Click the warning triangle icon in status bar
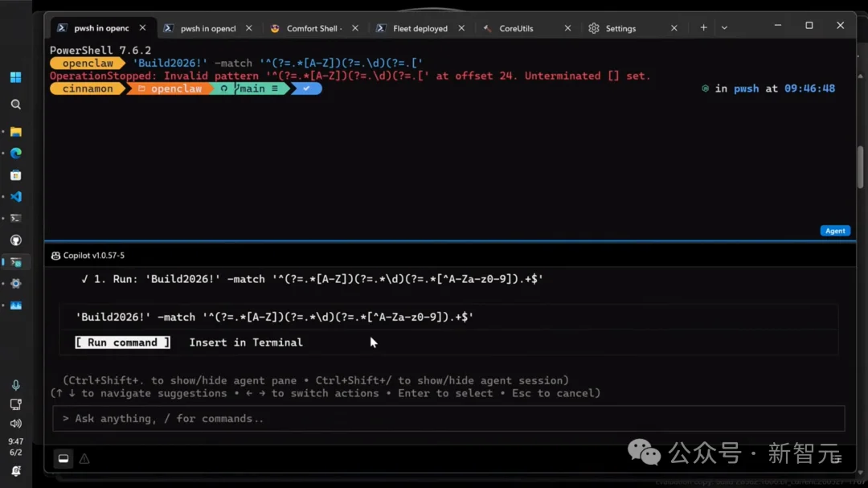 coord(84,458)
